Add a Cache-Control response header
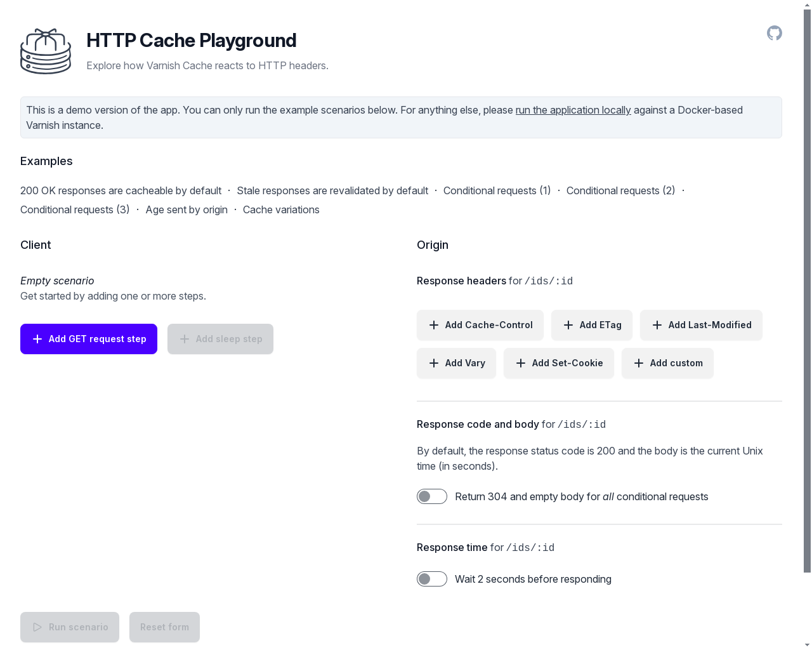Screen dimensions: 812x650 point(480,325)
